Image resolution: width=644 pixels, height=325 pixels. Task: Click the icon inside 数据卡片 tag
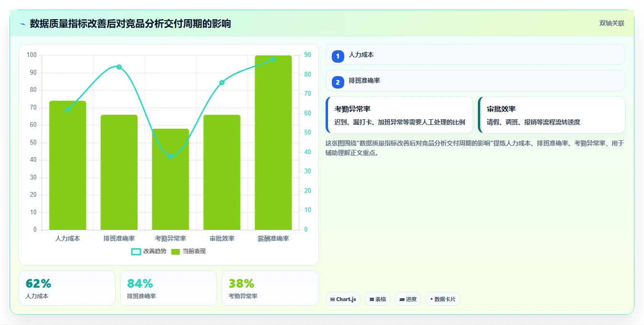coord(431,299)
